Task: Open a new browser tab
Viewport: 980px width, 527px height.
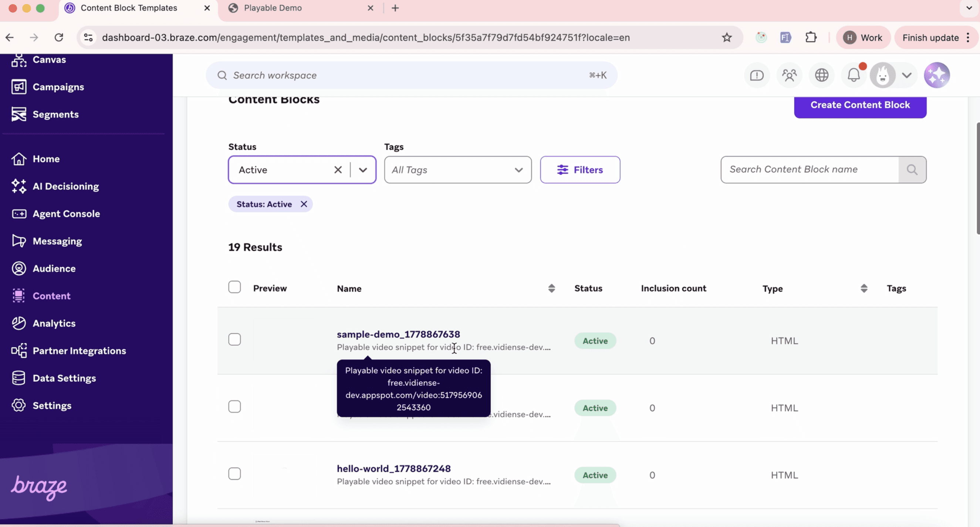Action: click(x=395, y=8)
